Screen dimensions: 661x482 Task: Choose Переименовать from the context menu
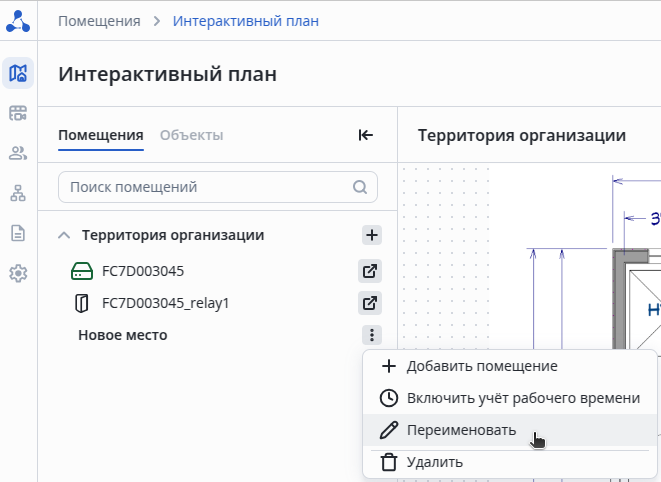point(461,430)
